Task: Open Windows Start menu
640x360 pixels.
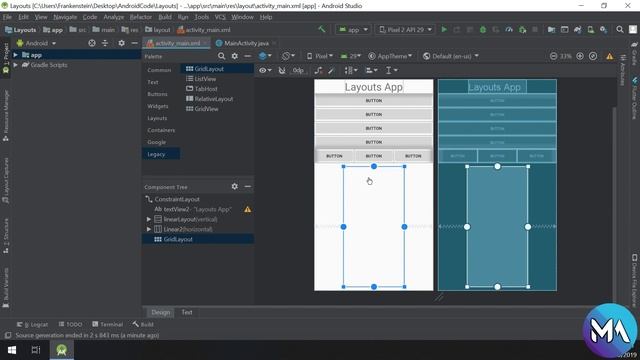Action: pyautogui.click(x=11, y=350)
